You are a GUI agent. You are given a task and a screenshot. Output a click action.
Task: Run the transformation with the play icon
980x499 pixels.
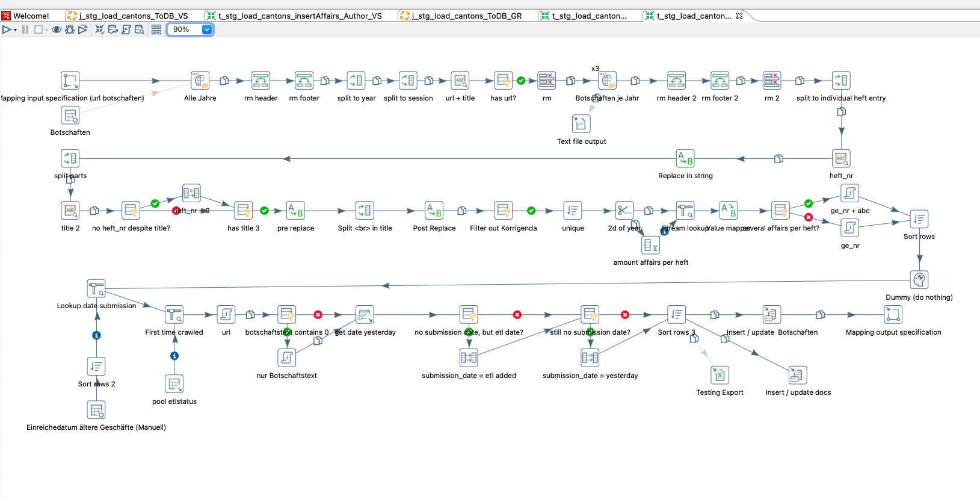click(x=7, y=29)
